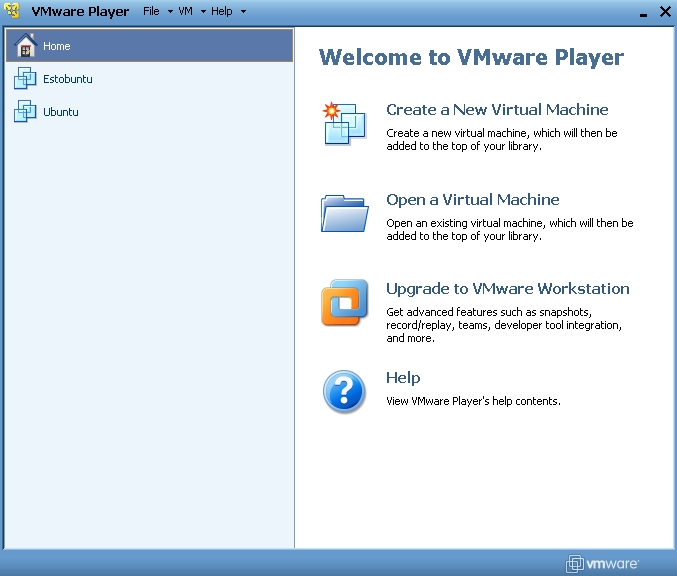This screenshot has width=677, height=576.
Task: Click text 'View VMware Player's help contents.'
Action: tap(473, 401)
